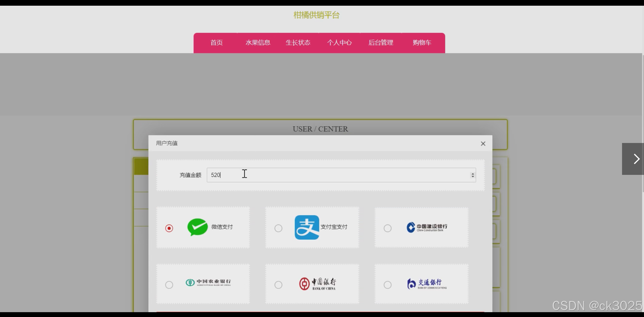644x317 pixels.
Task: Close the 用户充值 dialog
Action: (483, 144)
